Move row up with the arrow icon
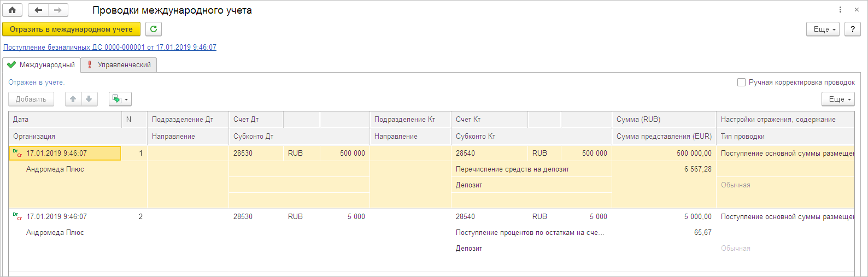 73,99
